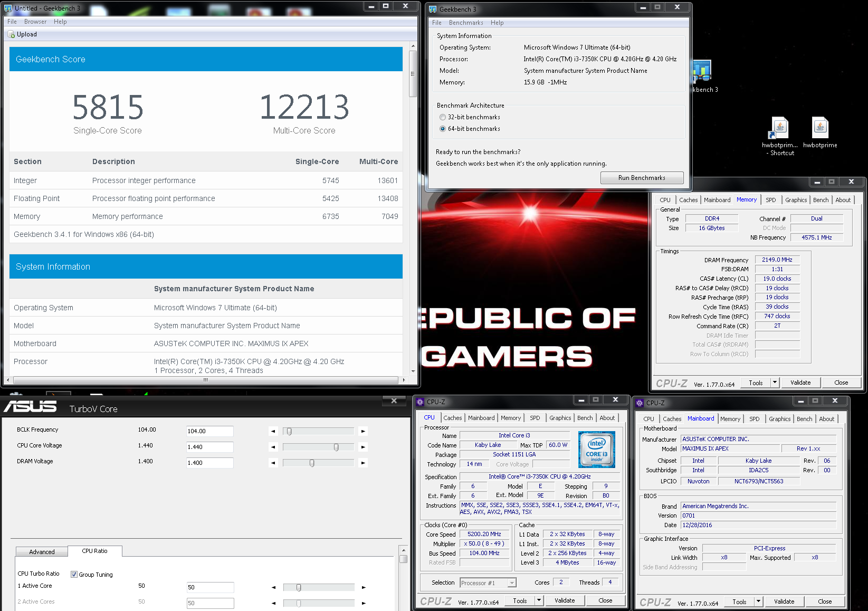868x611 pixels.
Task: Click the BCLK Frequency slider handle
Action: (289, 431)
